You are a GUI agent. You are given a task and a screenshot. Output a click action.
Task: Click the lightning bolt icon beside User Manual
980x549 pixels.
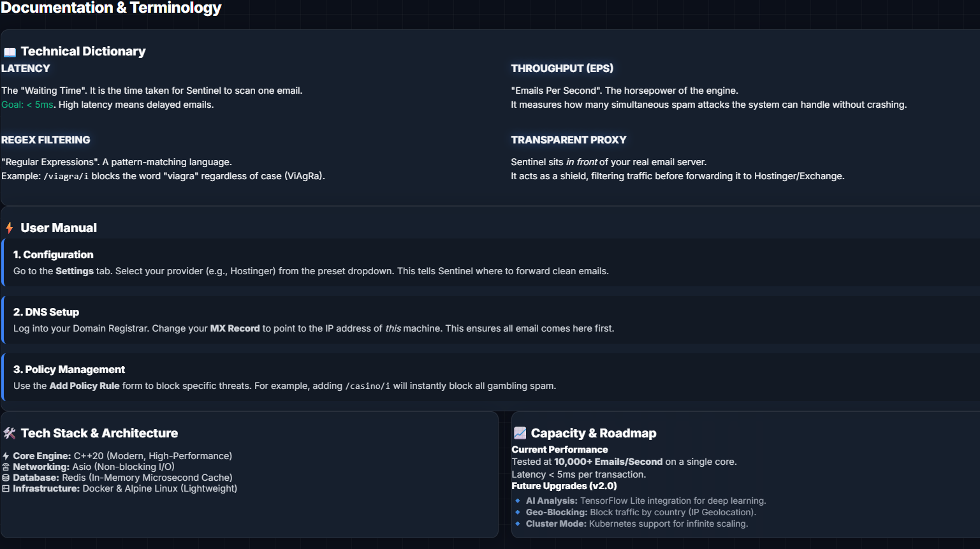[x=10, y=228]
